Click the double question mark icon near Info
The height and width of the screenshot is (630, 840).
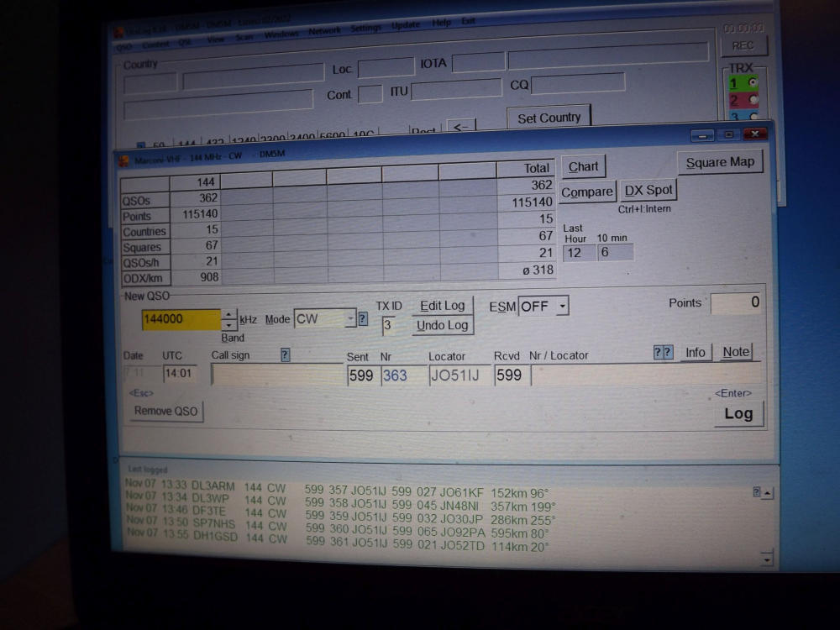coord(664,353)
